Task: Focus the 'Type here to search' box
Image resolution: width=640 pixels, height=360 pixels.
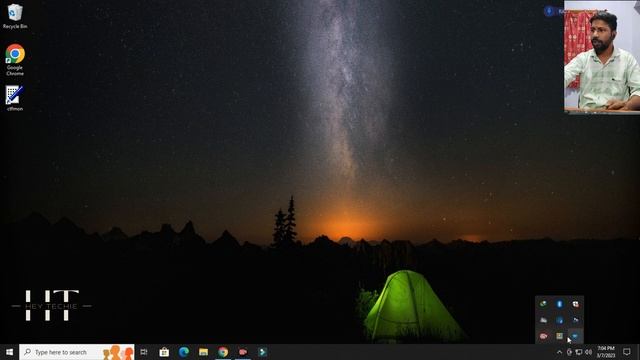Action: 77,352
